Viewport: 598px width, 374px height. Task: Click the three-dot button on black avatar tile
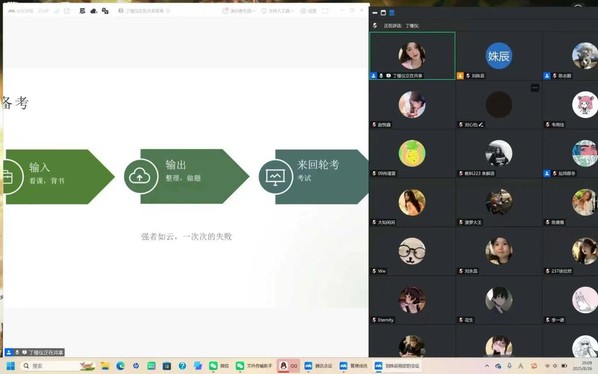[535, 88]
